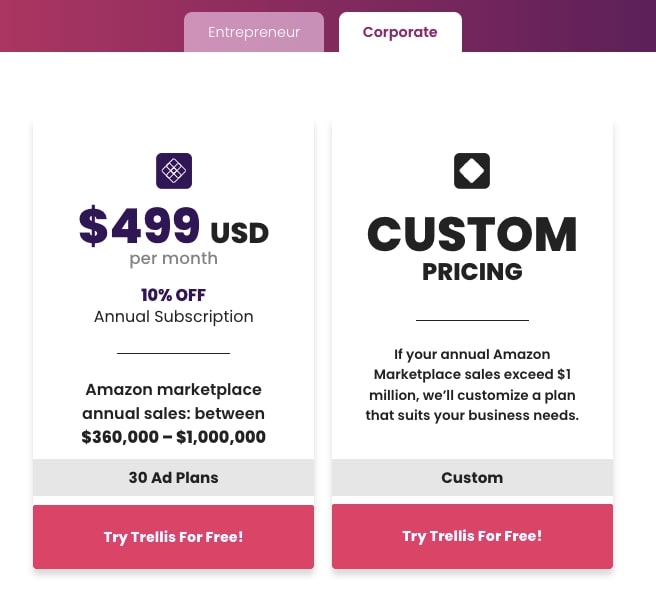
Task: Click the PRICING subheading text
Action: click(x=472, y=272)
